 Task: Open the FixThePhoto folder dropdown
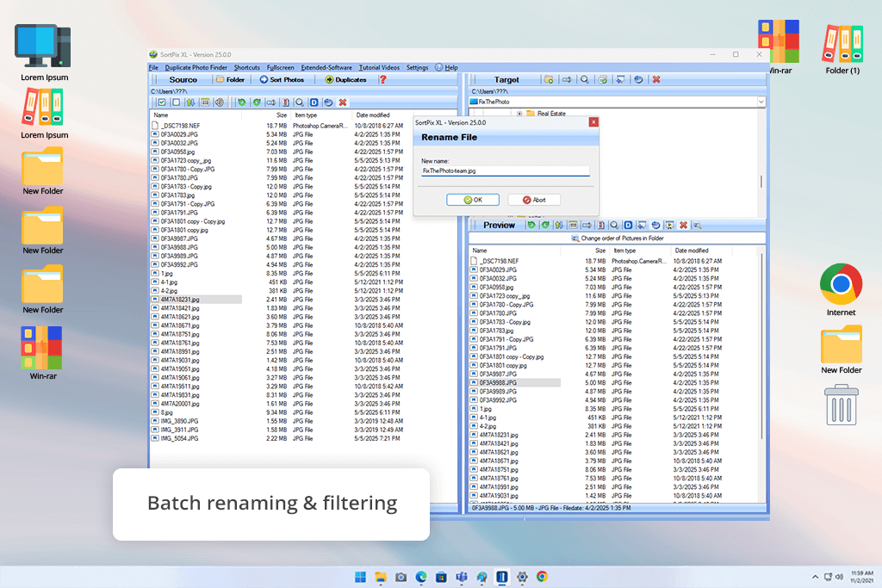761,102
